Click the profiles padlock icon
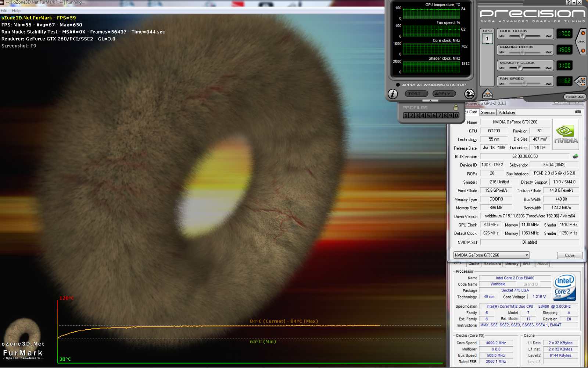 click(456, 107)
